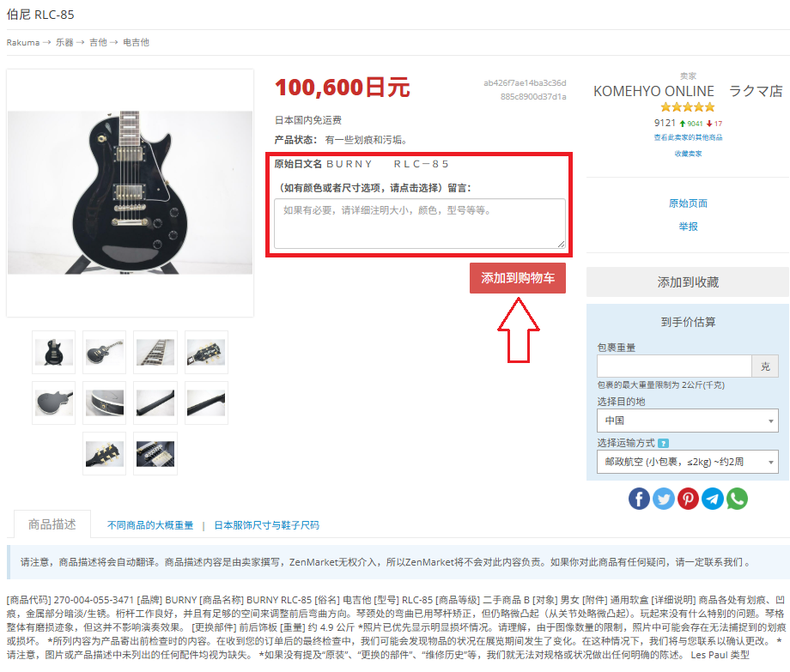View the fretboard close-up thumbnail
Image resolution: width=790 pixels, height=672 pixels.
(155, 353)
